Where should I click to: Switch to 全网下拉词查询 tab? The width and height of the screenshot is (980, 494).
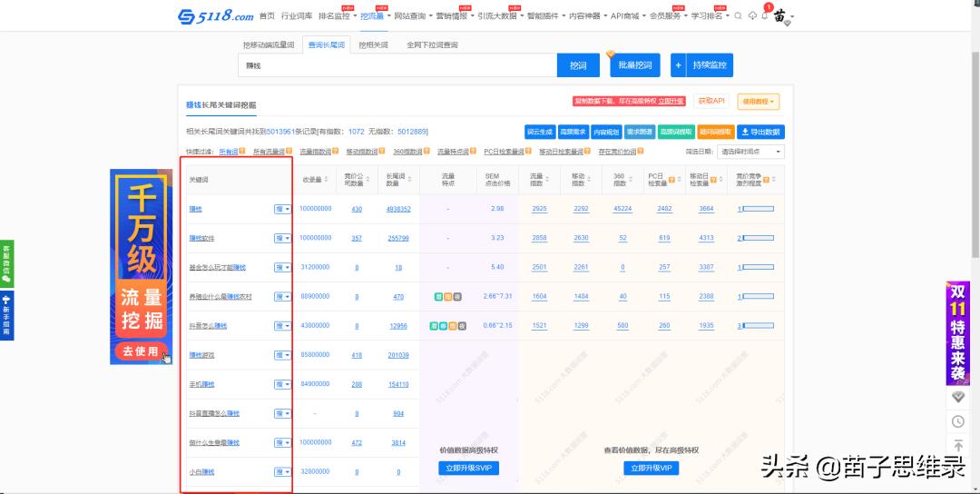pyautogui.click(x=432, y=45)
